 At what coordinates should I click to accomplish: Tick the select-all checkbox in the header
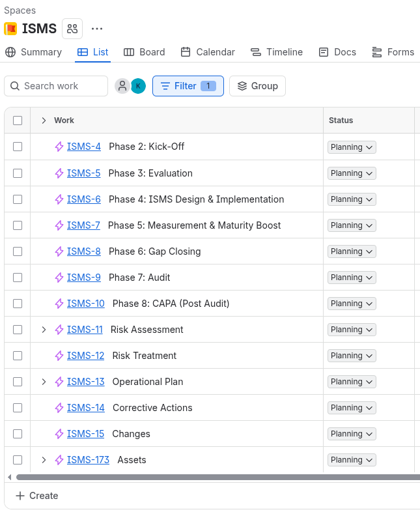[x=18, y=121]
